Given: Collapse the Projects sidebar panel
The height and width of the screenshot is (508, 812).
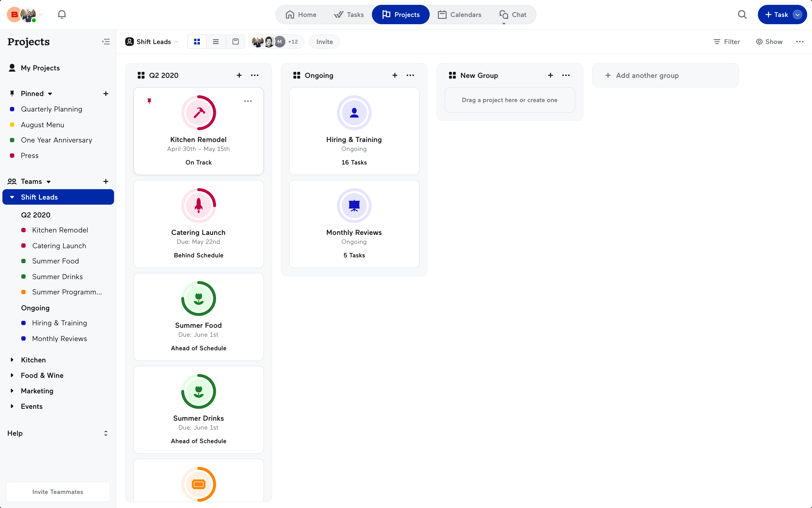Looking at the screenshot, I should click(x=106, y=42).
